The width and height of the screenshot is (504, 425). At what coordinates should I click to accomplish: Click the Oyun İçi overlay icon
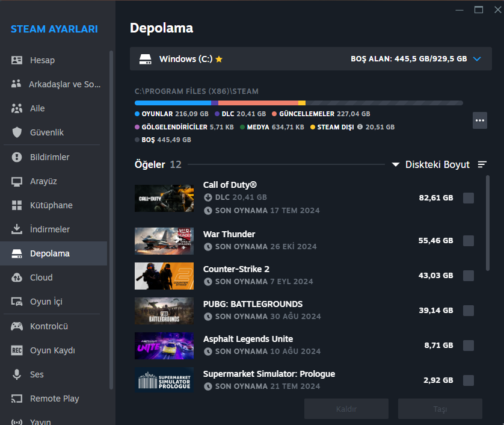[x=17, y=302]
